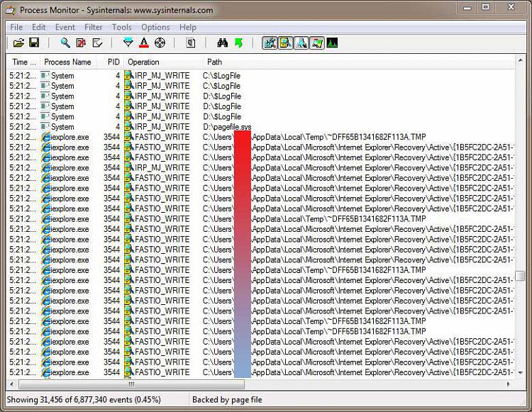Toggle Show Network Activity toolbar button

point(301,43)
